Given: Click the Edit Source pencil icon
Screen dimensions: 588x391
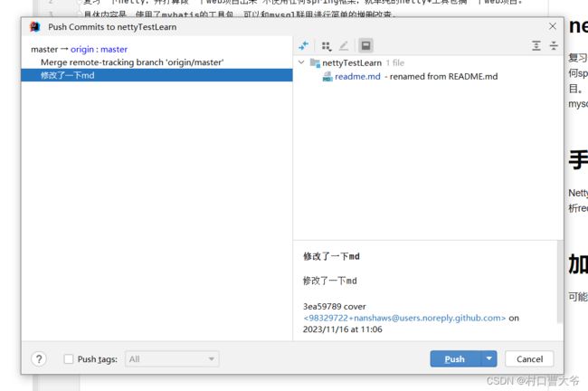Looking at the screenshot, I should 344,46.
